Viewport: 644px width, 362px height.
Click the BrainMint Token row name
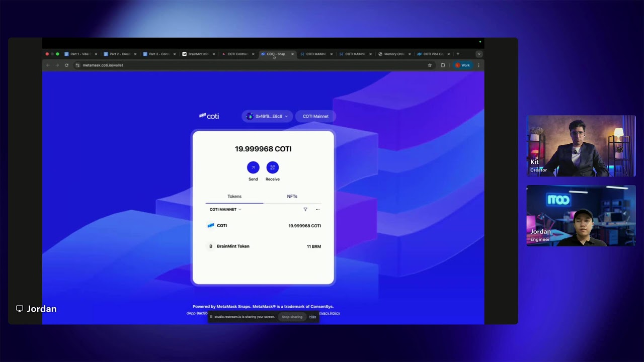tap(233, 246)
